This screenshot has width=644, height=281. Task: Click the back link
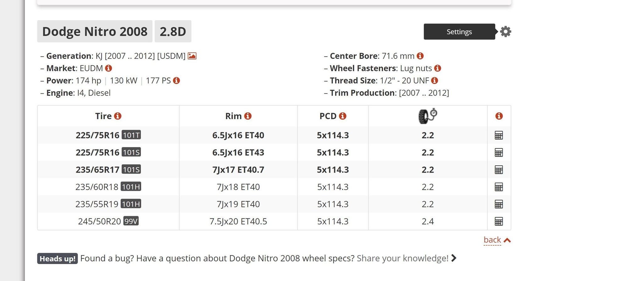[x=492, y=240]
